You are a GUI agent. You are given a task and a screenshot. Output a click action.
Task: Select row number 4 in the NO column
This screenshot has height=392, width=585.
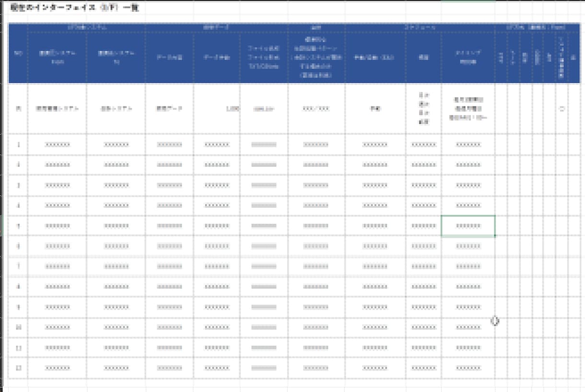pyautogui.click(x=18, y=205)
